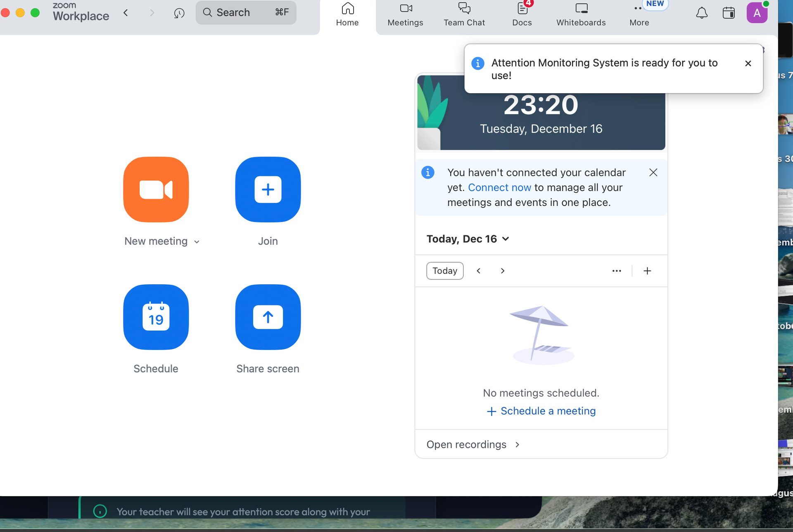Click the purple profile avatar

(x=757, y=13)
